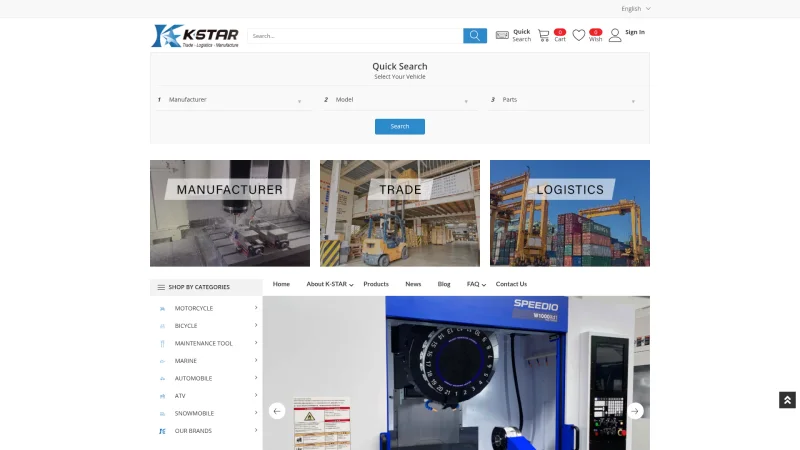Screen dimensions: 800x450
Task: Expand Marine category chevron
Action: pos(256,360)
